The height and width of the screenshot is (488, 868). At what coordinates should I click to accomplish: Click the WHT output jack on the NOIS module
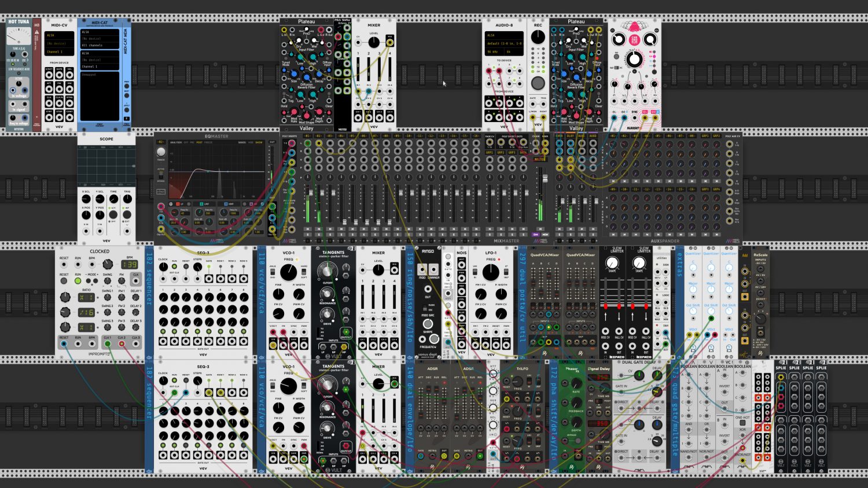click(461, 264)
